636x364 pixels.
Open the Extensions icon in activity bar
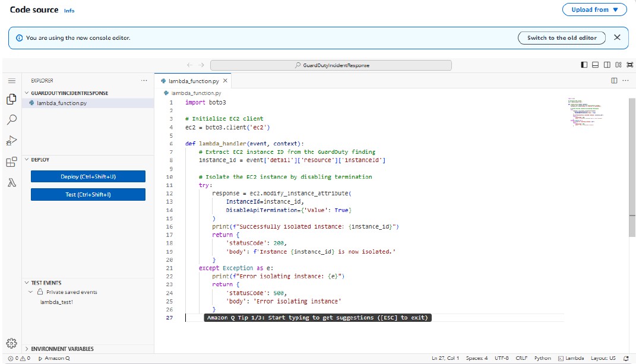click(12, 162)
